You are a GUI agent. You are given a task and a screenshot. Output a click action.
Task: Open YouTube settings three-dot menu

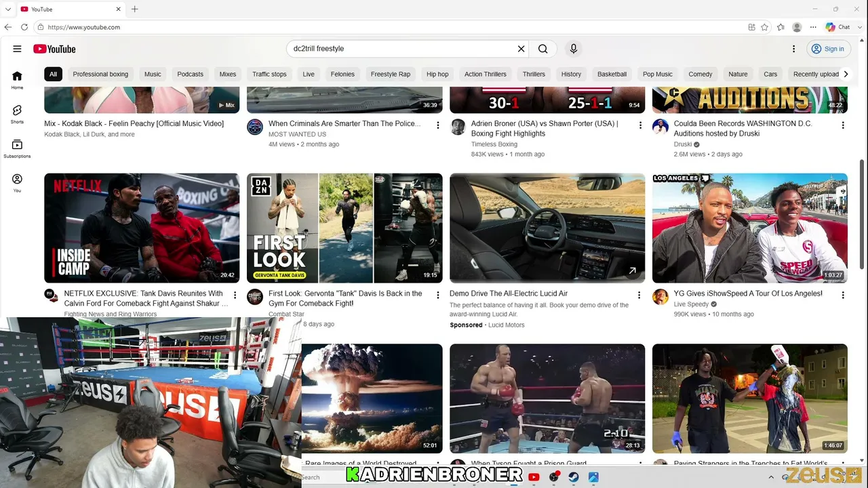793,49
